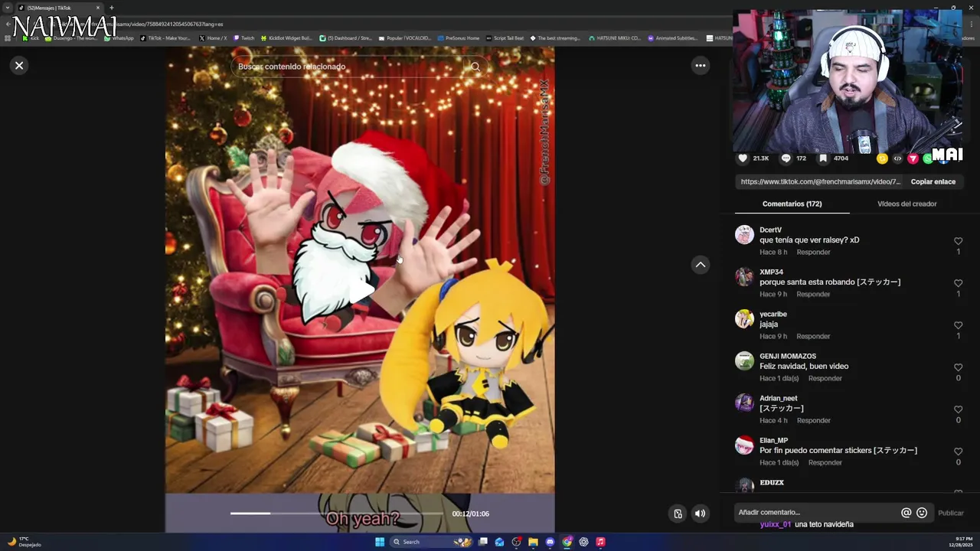Go to previous video with up chevron
Image resolution: width=980 pixels, height=551 pixels.
[x=700, y=265]
